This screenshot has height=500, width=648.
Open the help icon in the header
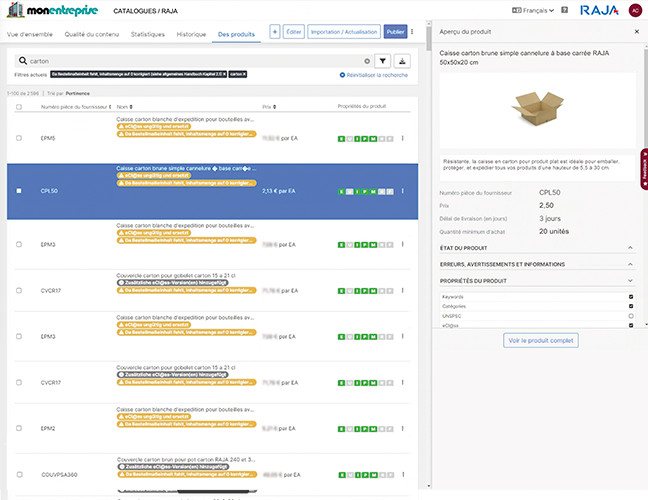click(x=565, y=10)
